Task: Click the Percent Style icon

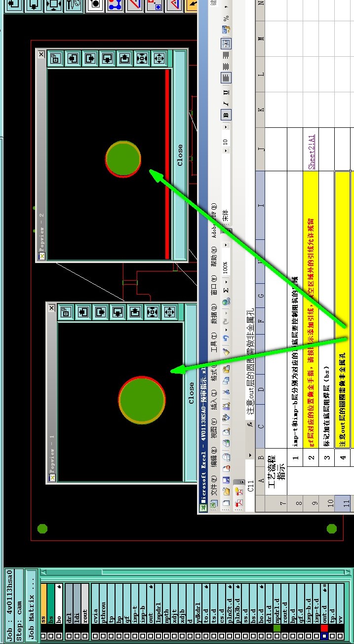Action: tap(226, 18)
